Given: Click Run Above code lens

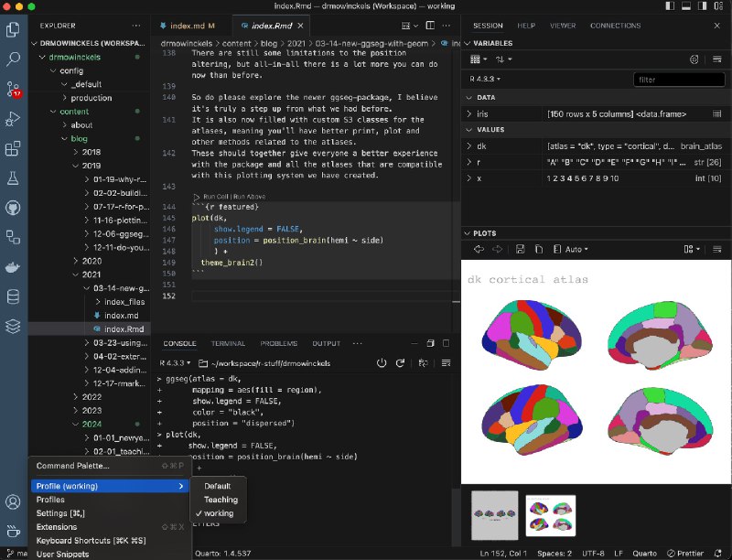Looking at the screenshot, I should tap(250, 197).
